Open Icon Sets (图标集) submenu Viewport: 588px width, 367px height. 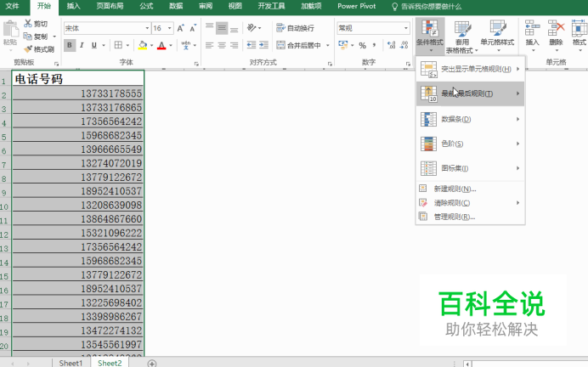(x=470, y=168)
